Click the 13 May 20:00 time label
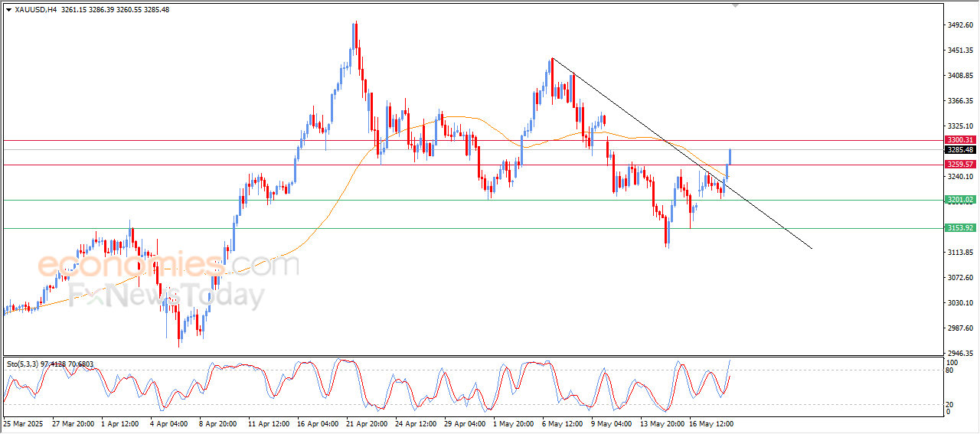 (661, 423)
